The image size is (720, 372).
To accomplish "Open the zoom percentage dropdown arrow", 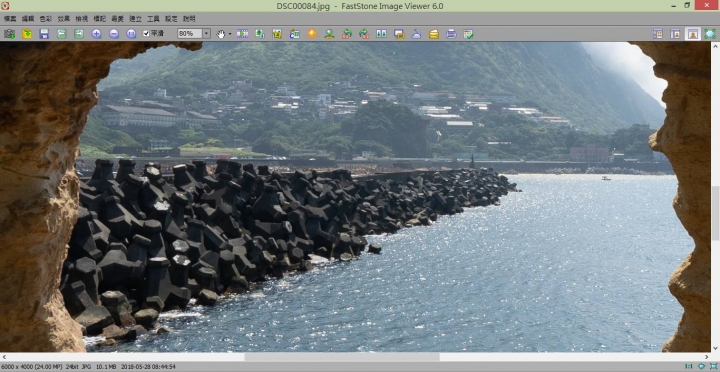I will tap(206, 34).
